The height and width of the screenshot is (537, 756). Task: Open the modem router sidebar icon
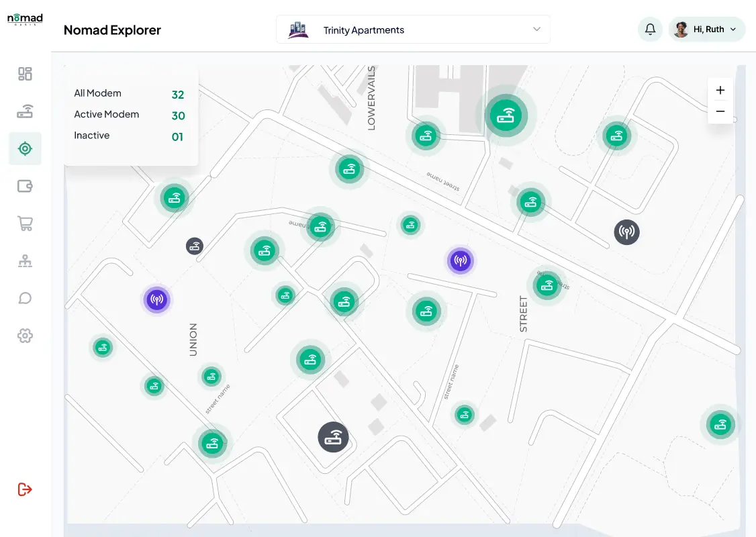point(25,111)
